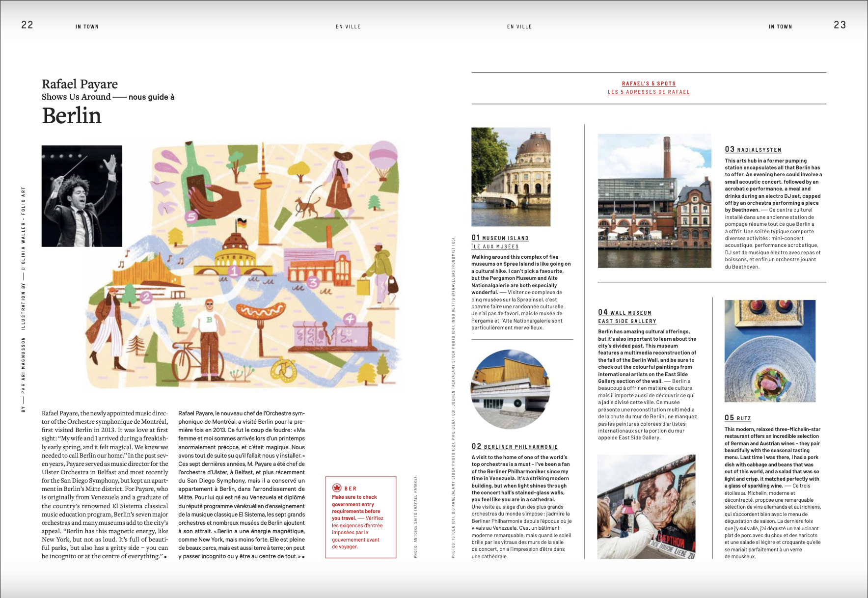The height and width of the screenshot is (598, 868).
Task: Click EN VILLE header on page 23
Action: point(519,27)
